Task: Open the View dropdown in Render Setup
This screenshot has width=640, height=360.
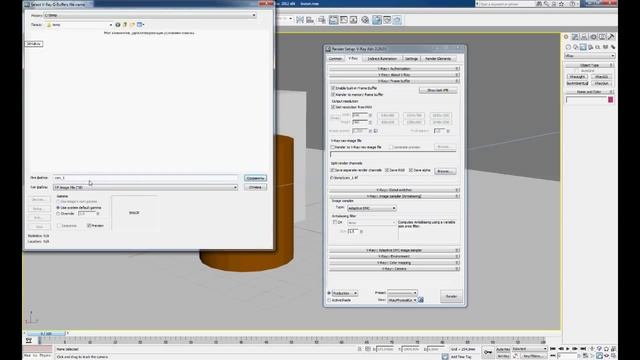Action: coord(402,300)
